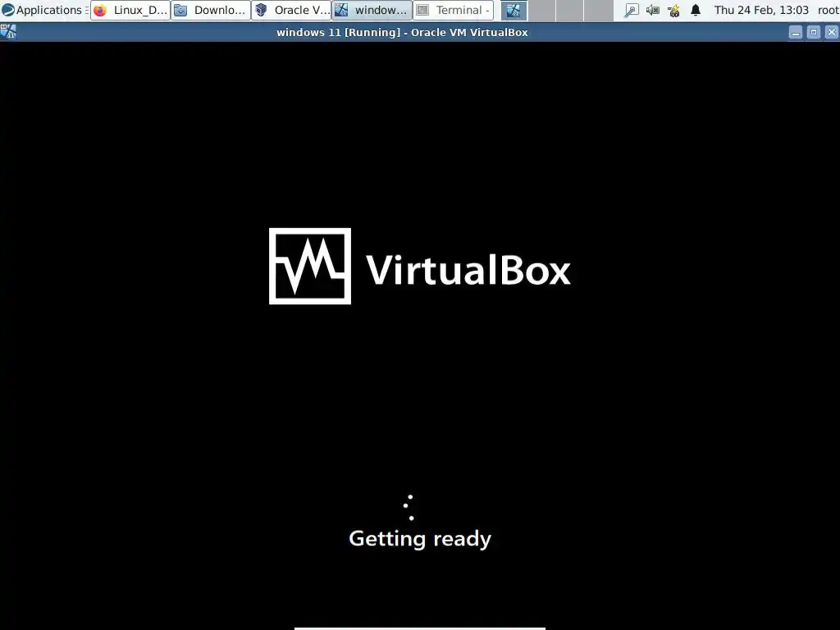
Task: Open the power manager tray icon
Action: click(674, 10)
